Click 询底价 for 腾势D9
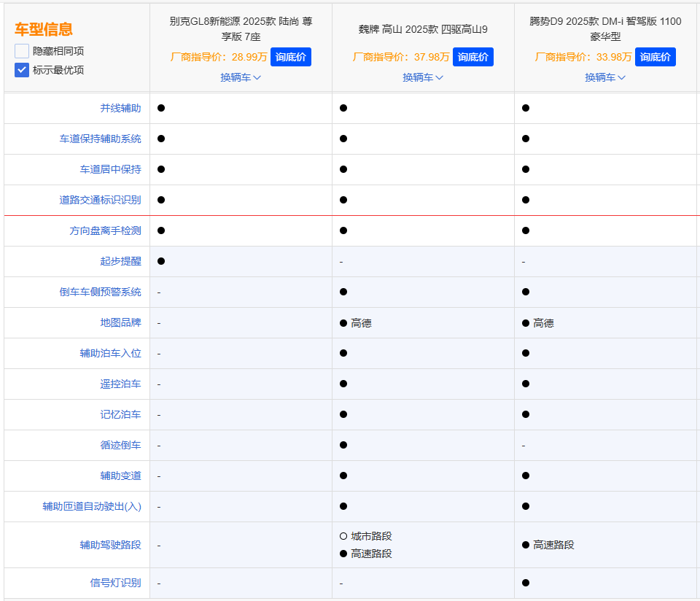Image resolution: width=700 pixels, height=601 pixels. 655,57
